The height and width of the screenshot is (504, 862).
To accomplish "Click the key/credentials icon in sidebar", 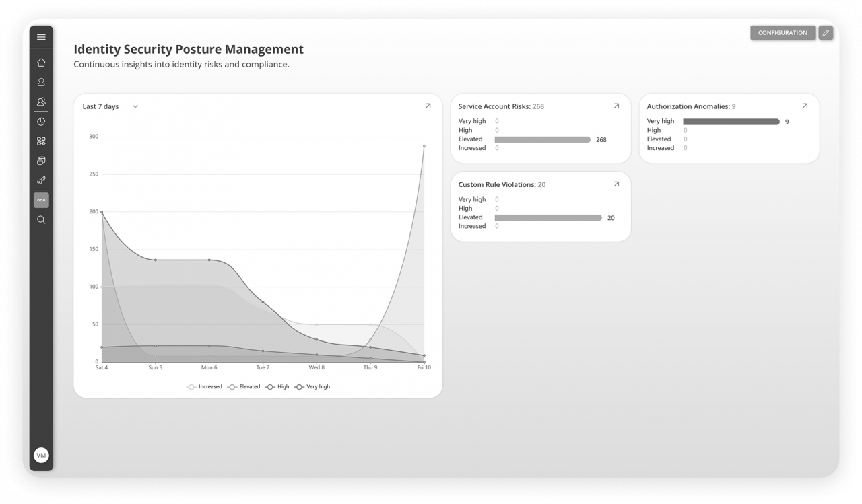I will [41, 180].
